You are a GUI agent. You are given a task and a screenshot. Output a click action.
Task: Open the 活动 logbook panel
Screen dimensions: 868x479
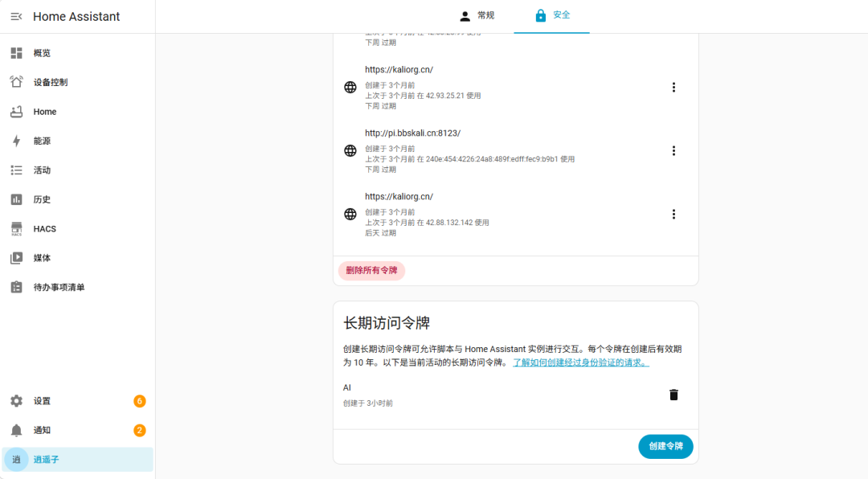77,170
